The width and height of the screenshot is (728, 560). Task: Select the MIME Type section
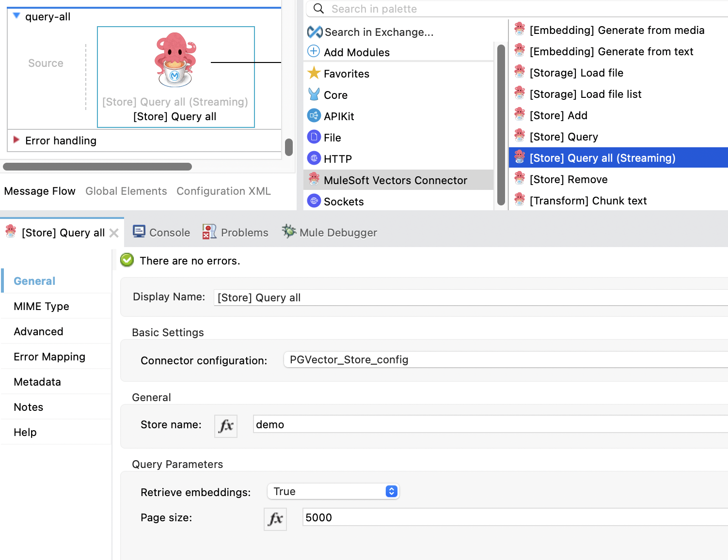(x=57, y=306)
